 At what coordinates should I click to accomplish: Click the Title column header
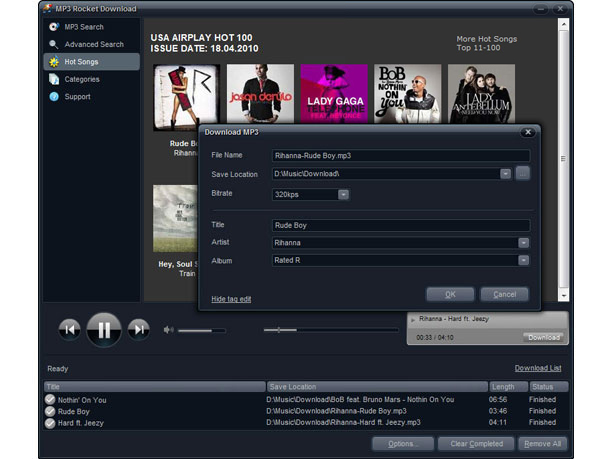pyautogui.click(x=155, y=387)
